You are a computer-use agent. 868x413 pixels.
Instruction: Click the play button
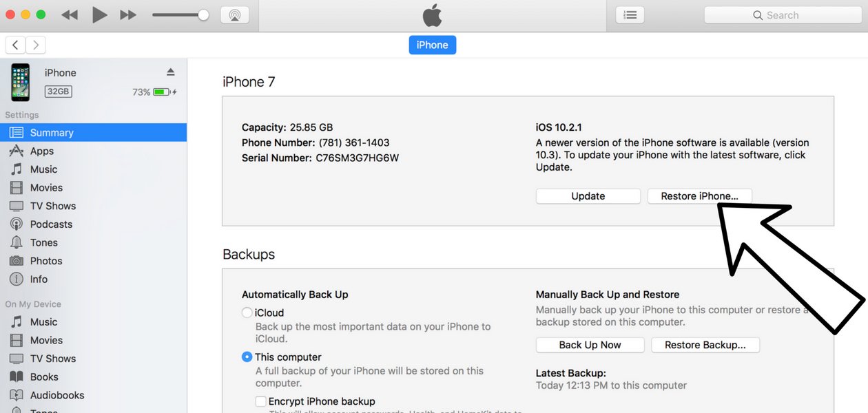tap(99, 15)
